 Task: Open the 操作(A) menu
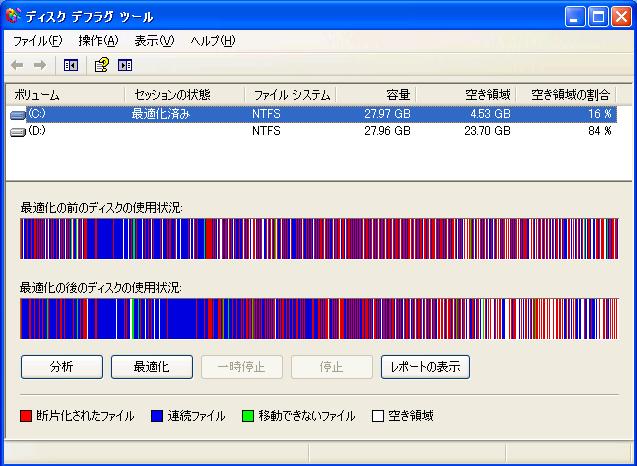pos(98,41)
